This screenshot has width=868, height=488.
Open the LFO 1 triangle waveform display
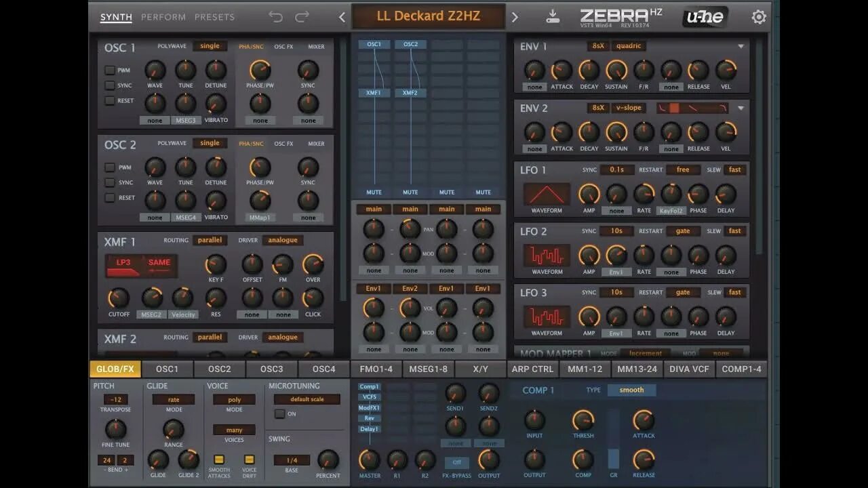[x=547, y=195]
